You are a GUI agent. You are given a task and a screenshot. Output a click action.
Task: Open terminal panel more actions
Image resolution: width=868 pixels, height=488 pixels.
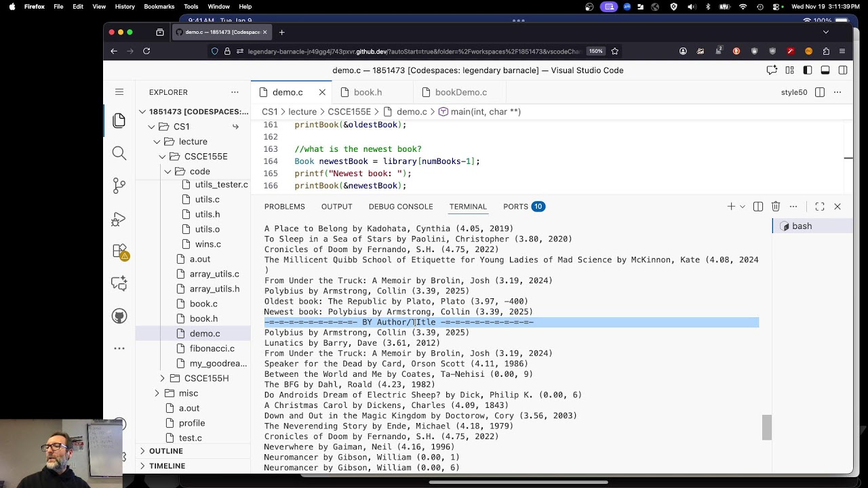click(793, 207)
